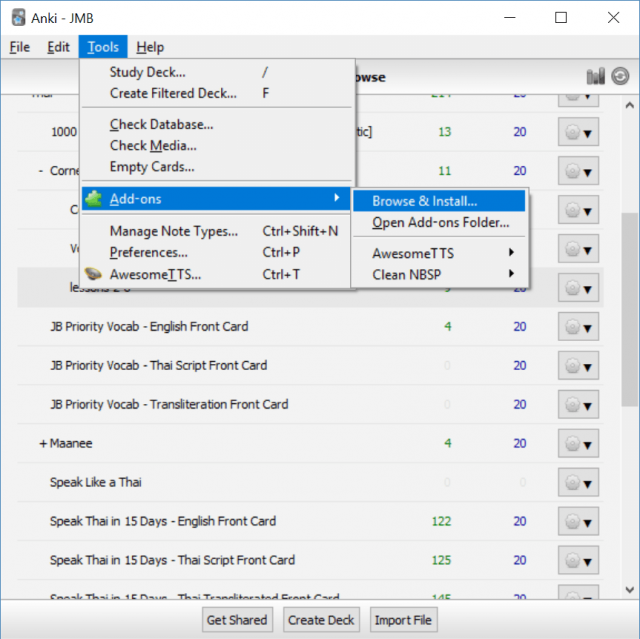Click the Anki app icon in title bar
Screen dimensions: 640x639
click(x=18, y=18)
